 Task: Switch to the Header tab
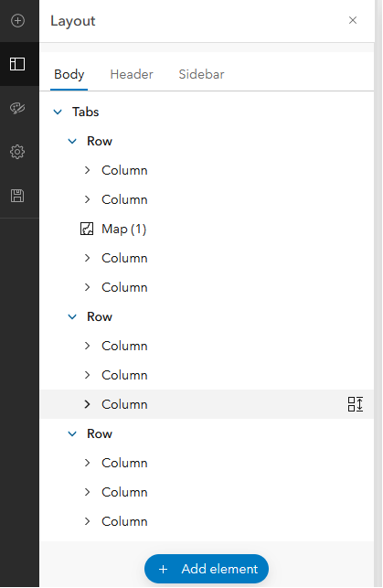point(132,74)
